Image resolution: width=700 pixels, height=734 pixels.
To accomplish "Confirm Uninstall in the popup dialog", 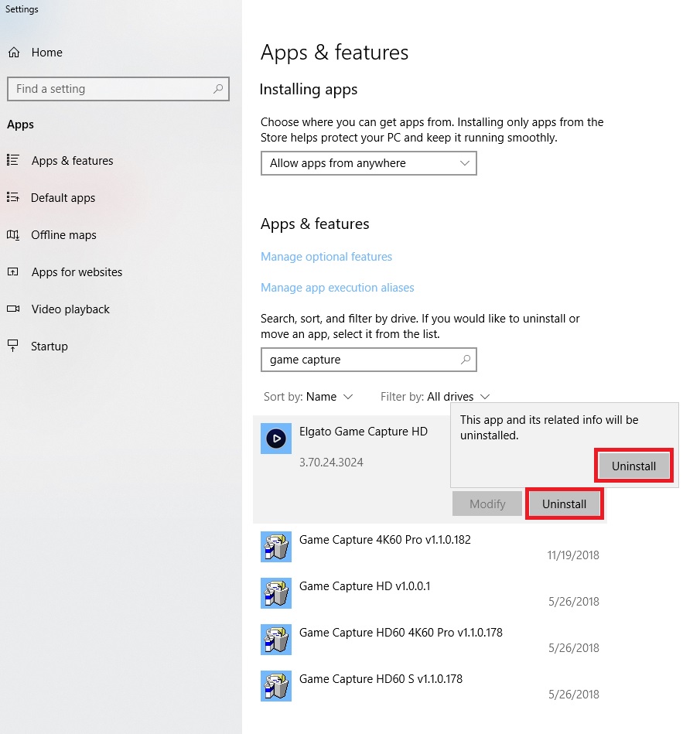I will coord(633,466).
